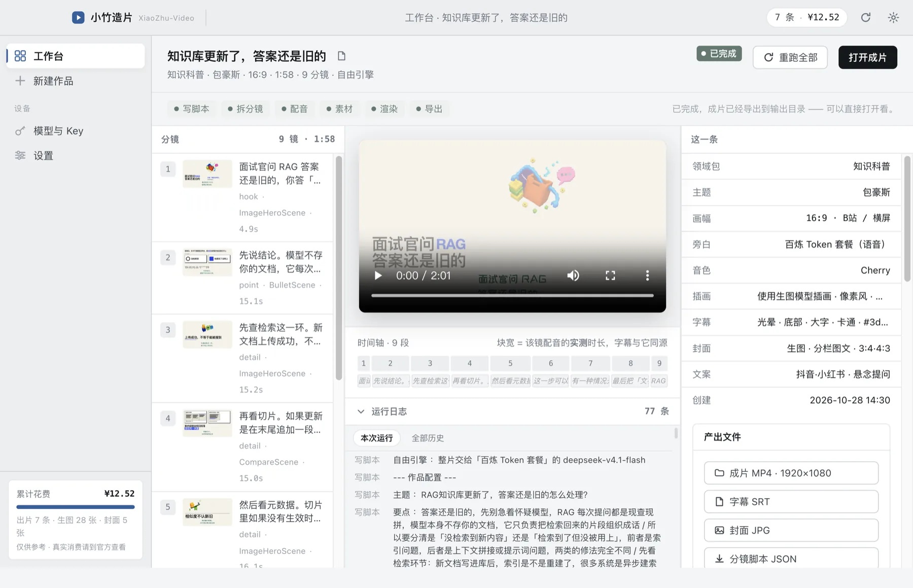The width and height of the screenshot is (913, 588).
Task: Click the 旁白 百炼 Token 套餐 value
Action: [837, 245]
